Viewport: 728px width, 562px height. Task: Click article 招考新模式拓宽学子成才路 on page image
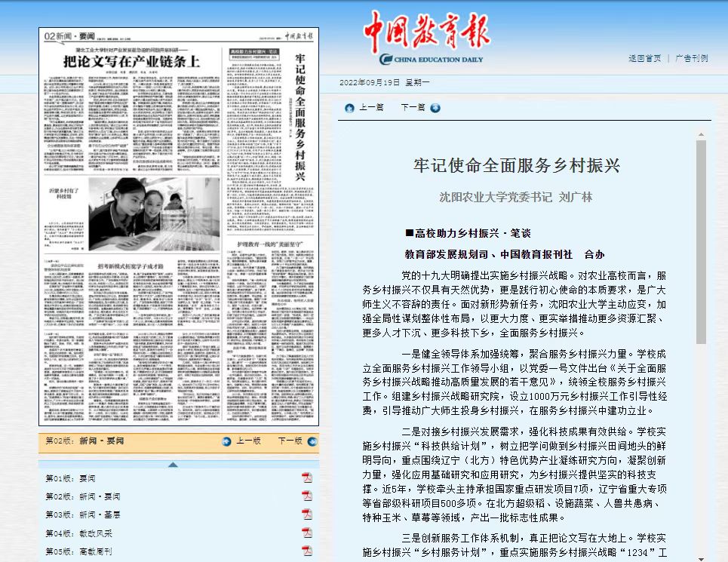pos(131,266)
